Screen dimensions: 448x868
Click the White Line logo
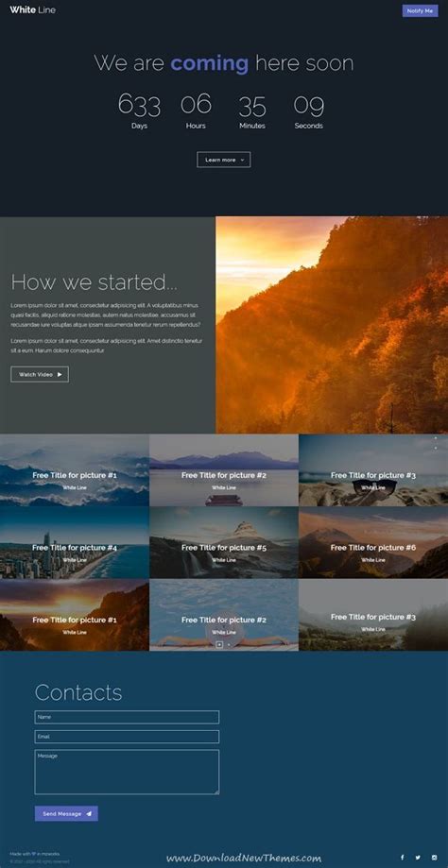tap(32, 10)
